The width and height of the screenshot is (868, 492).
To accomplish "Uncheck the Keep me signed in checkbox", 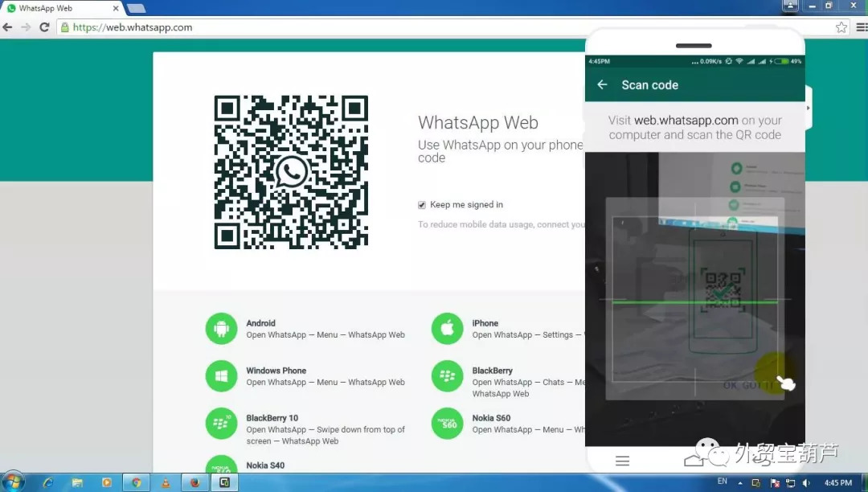I will coord(422,205).
